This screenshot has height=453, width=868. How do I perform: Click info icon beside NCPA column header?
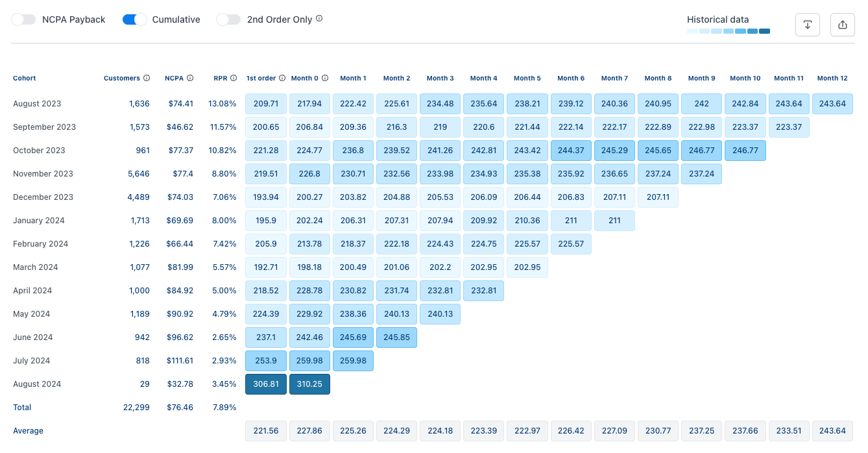click(190, 78)
